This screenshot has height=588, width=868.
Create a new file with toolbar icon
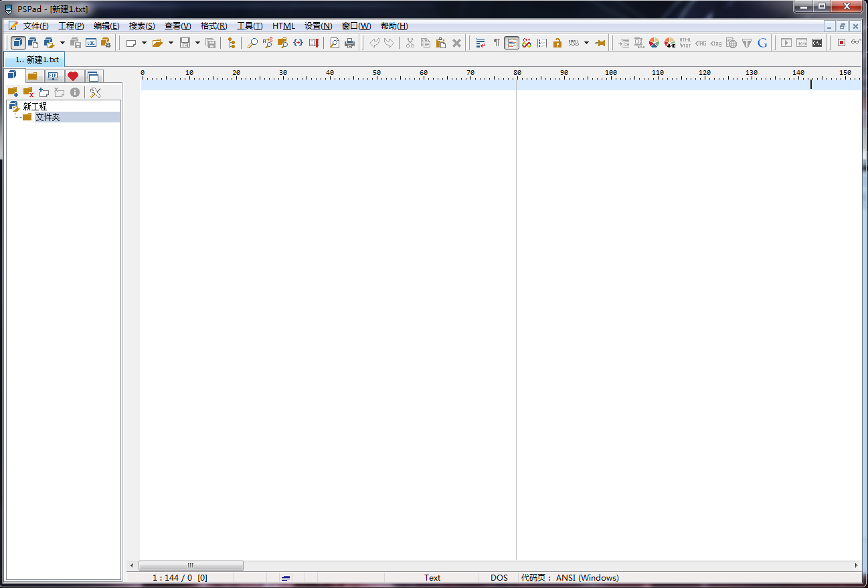coord(131,43)
